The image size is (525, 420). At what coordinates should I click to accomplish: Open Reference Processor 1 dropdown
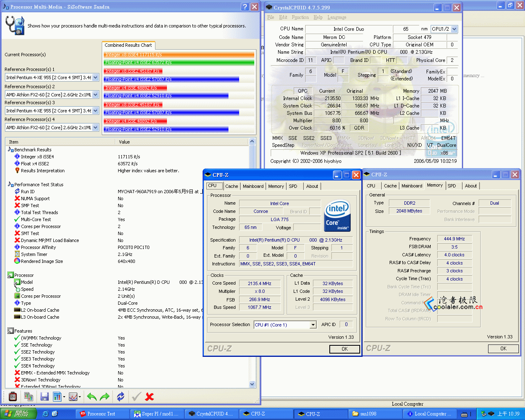(x=95, y=78)
